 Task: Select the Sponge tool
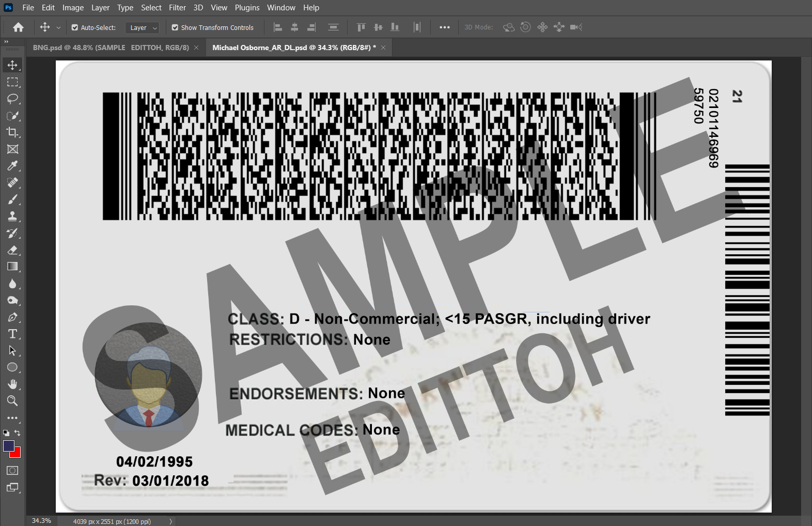pos(12,300)
